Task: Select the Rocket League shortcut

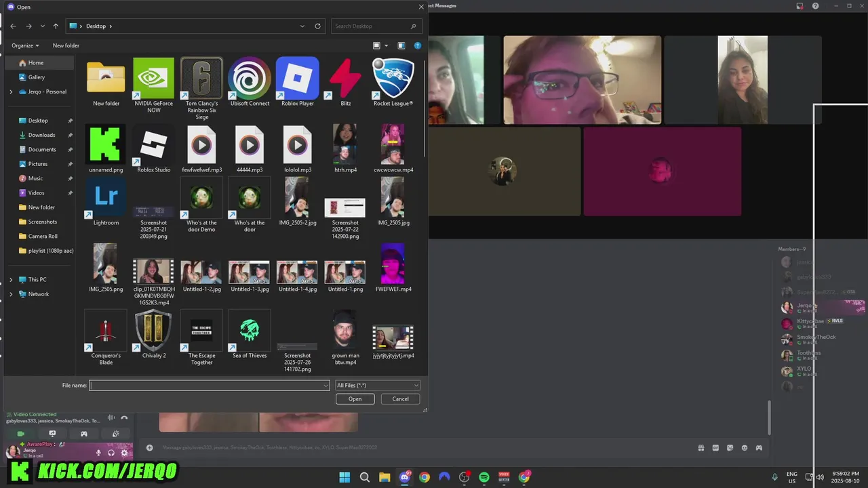Action: tap(393, 83)
